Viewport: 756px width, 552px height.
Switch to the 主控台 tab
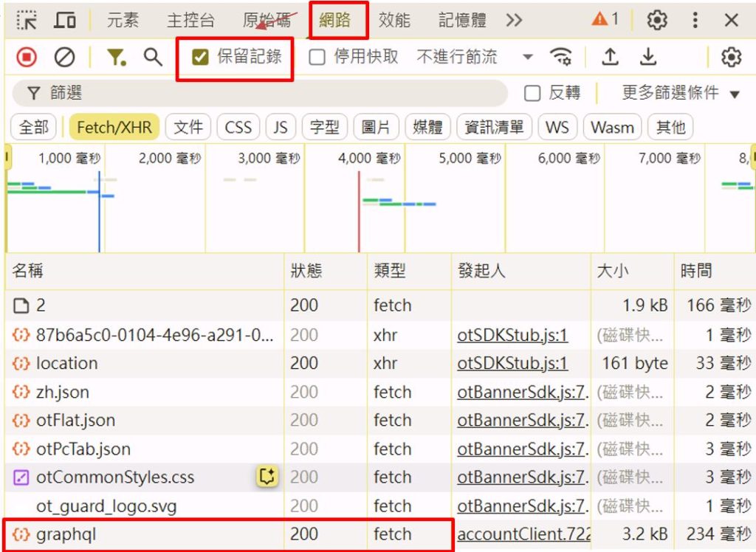point(190,20)
